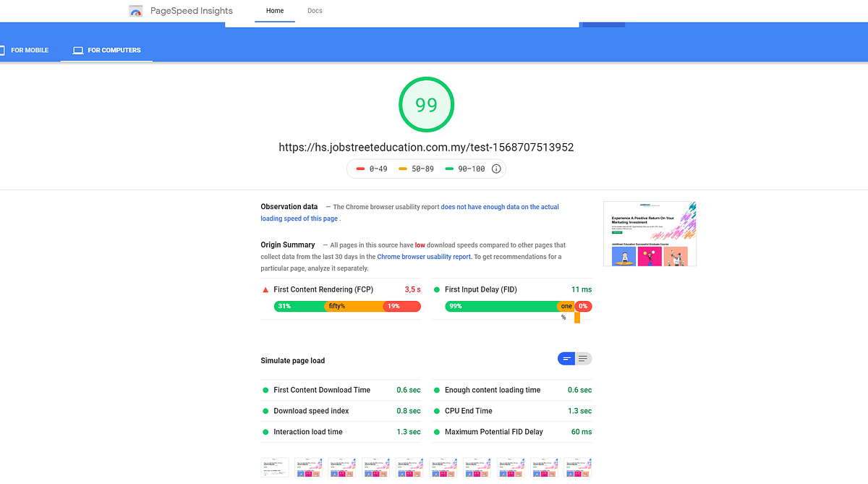This screenshot has height=484, width=868.
Task: Select the red 0-49 score range indicator
Action: click(361, 169)
